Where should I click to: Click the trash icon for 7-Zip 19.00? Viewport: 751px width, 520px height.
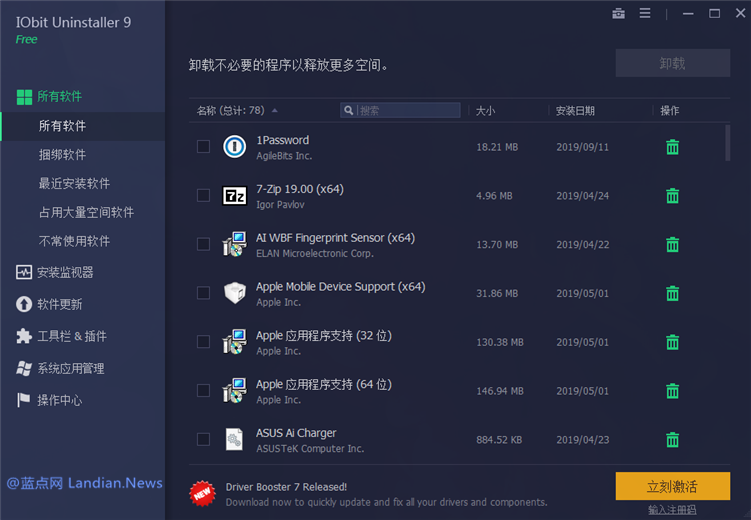tap(672, 196)
